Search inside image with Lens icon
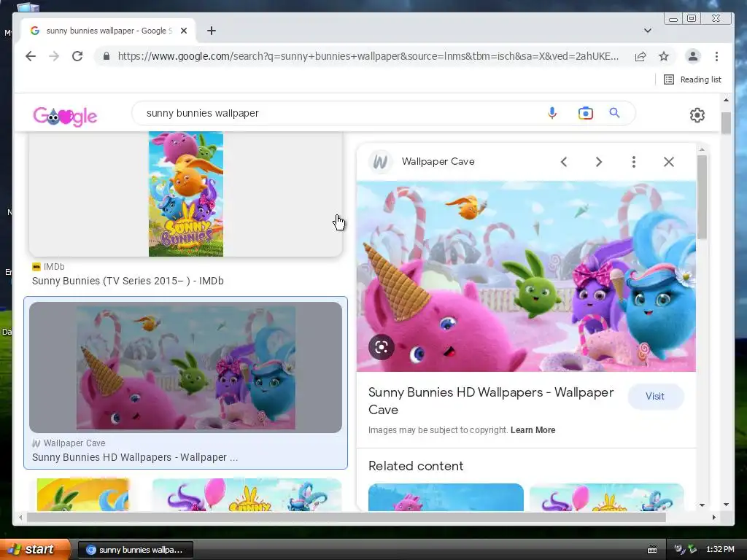Viewport: 747px width, 560px height. click(x=381, y=347)
